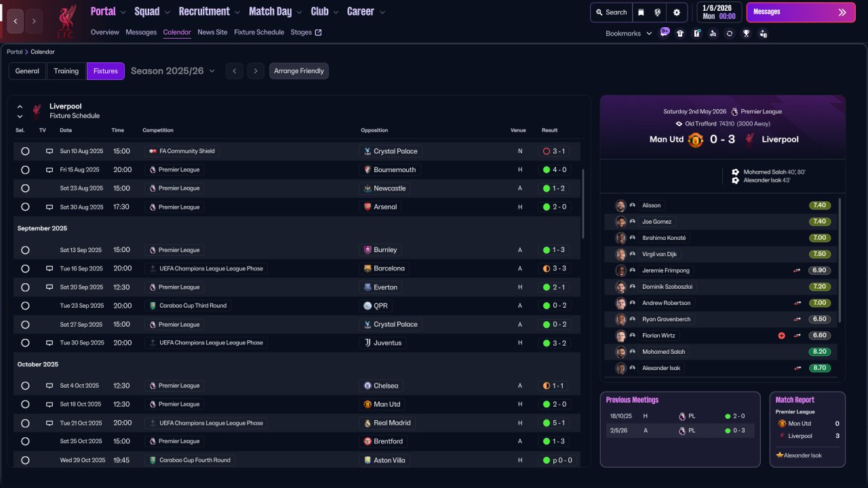Click the Competition column header

pyautogui.click(x=158, y=130)
